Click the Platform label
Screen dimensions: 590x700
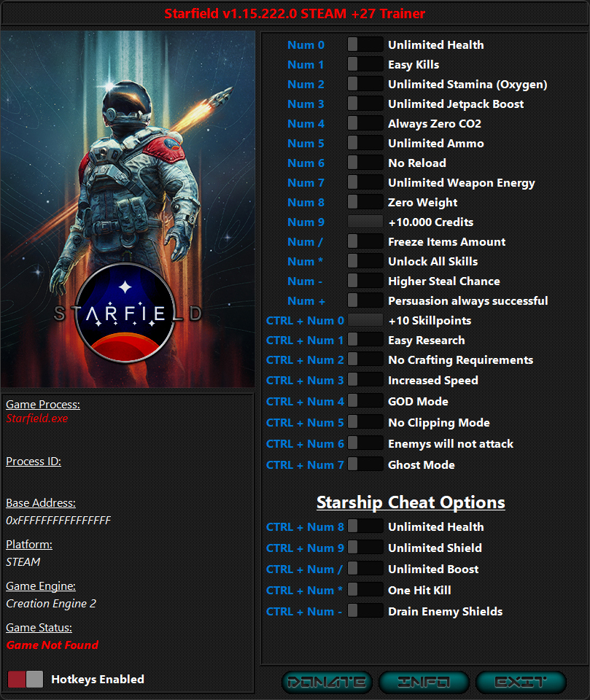[x=29, y=544]
